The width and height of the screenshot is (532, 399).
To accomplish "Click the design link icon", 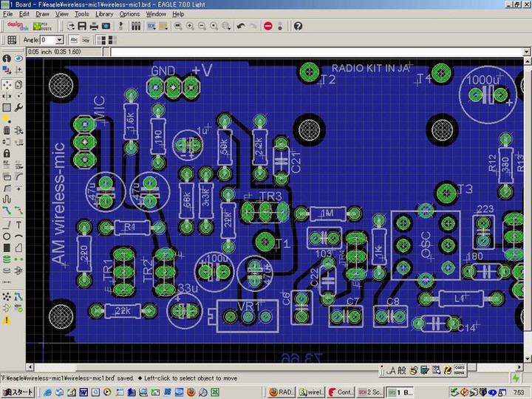I will click(17, 26).
